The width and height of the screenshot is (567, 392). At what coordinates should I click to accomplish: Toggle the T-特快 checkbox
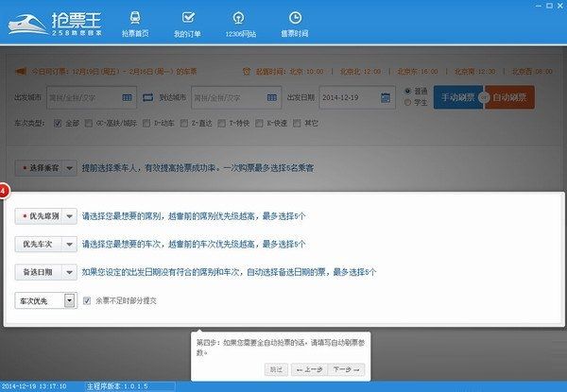[x=222, y=123]
